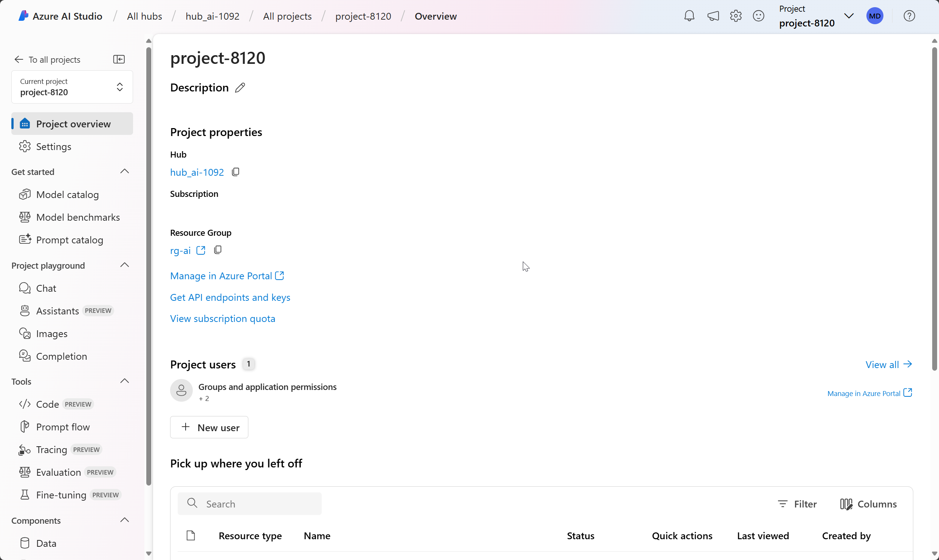The width and height of the screenshot is (939, 560).
Task: Click Get API endpoints and keys
Action: pos(230,297)
